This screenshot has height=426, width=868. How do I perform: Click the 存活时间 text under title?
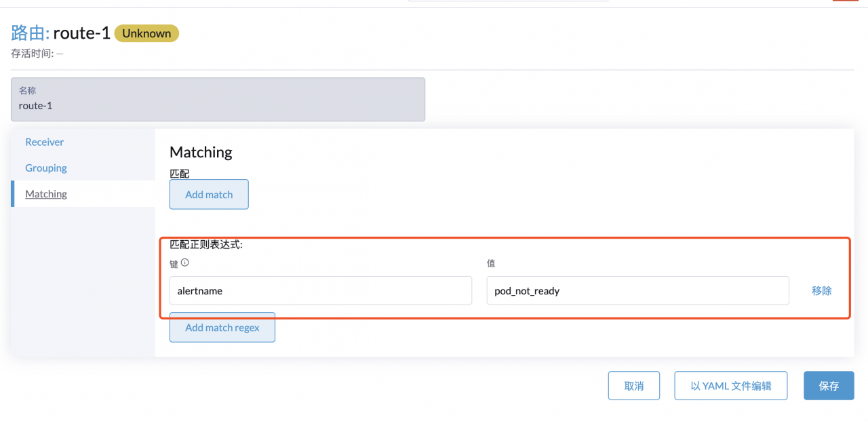(37, 53)
